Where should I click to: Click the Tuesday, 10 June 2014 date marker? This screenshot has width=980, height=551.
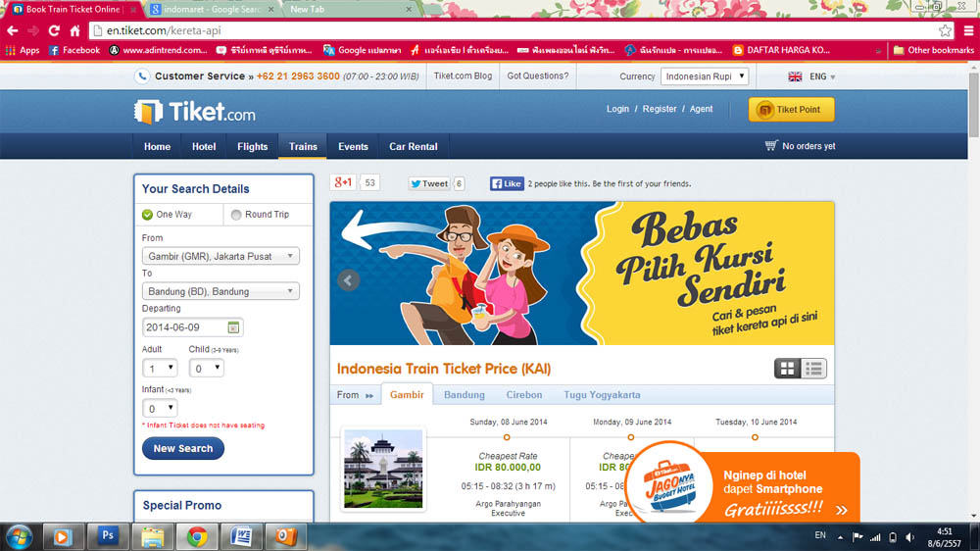[755, 437]
